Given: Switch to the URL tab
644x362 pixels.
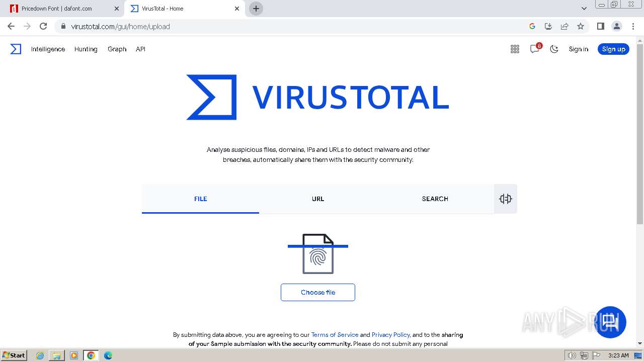Looking at the screenshot, I should 318,199.
